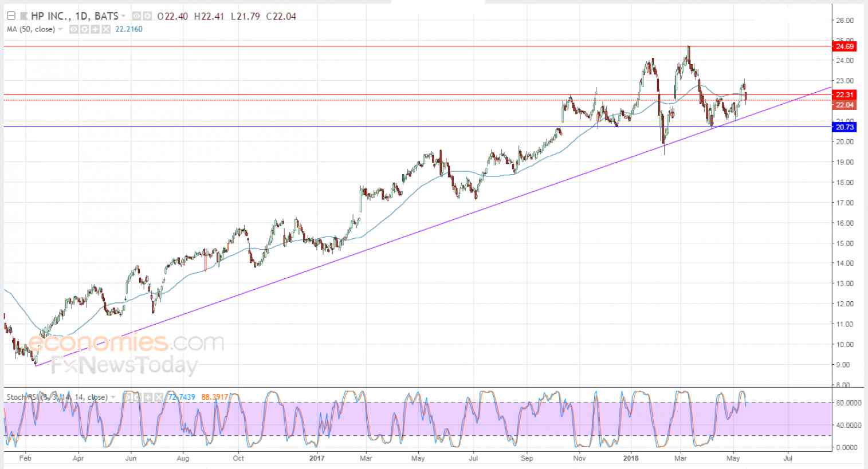Open HP INC. series settings icon
Viewport: 868px width, 469px height.
[x=147, y=16]
